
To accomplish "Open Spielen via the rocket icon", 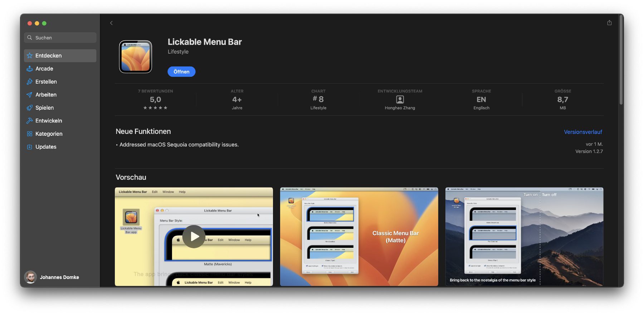I will coord(30,108).
